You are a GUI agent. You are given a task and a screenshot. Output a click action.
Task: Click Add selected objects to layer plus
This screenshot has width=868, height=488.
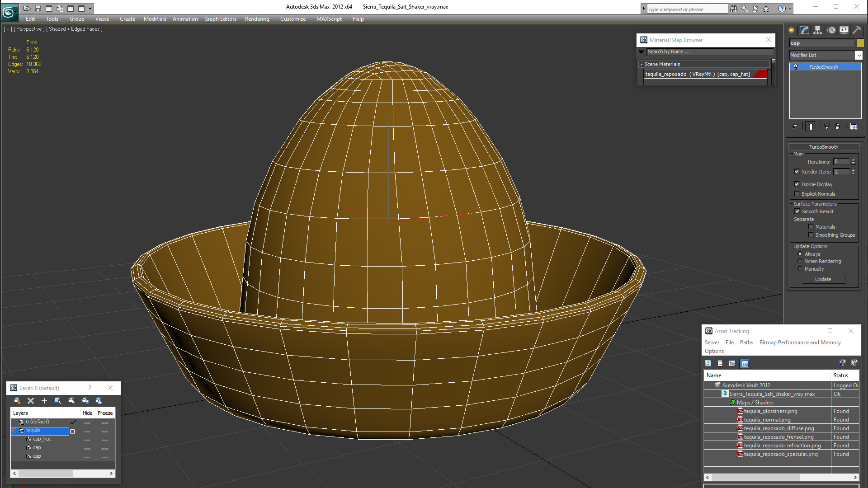(44, 401)
